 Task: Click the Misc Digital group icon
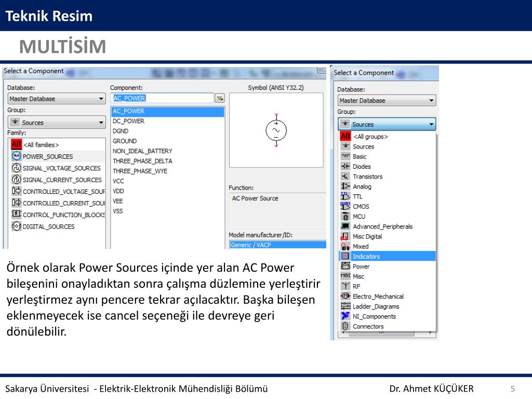click(345, 236)
